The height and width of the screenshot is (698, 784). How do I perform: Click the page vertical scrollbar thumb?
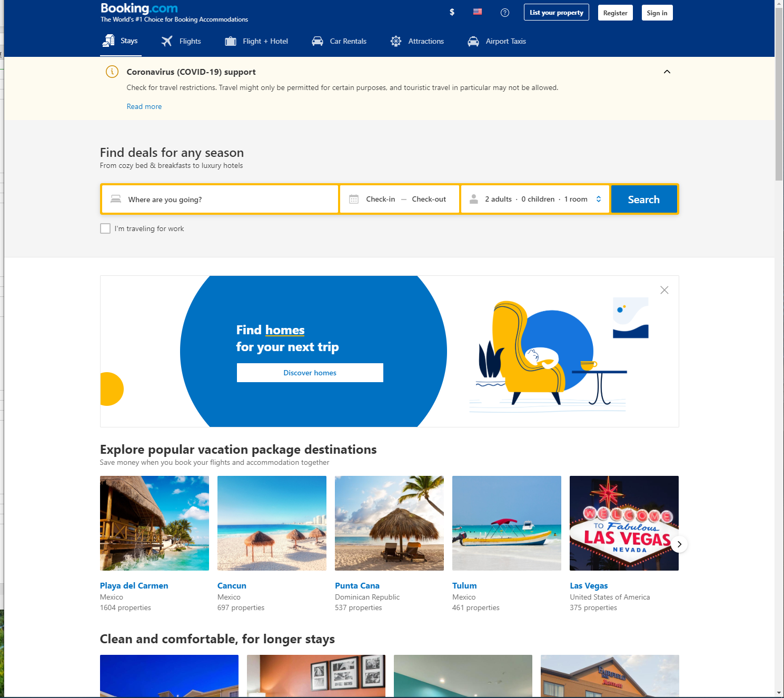(x=779, y=95)
